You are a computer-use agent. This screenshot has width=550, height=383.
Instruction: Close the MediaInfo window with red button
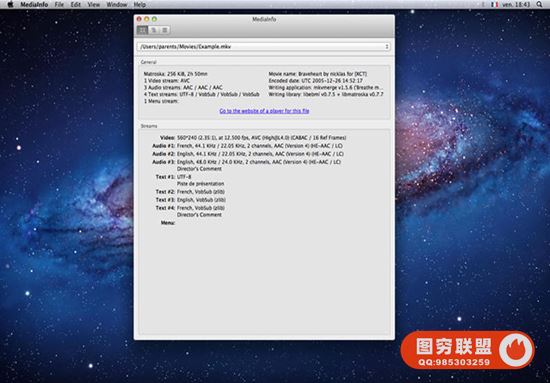point(139,19)
